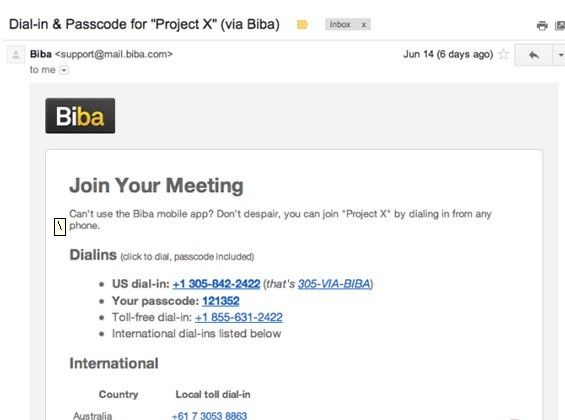Click the email subject title

point(144,24)
